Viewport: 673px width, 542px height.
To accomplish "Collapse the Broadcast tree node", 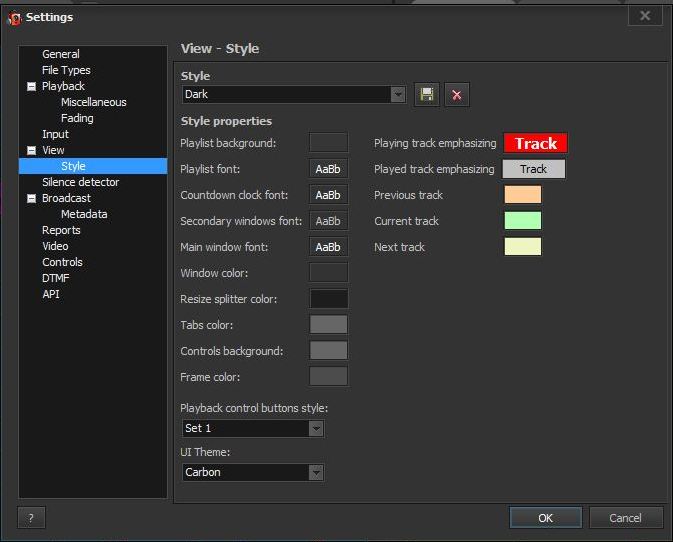I will [x=31, y=198].
